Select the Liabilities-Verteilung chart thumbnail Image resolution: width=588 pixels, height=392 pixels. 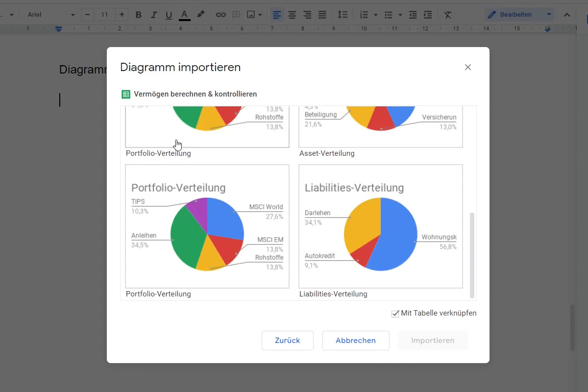point(380,226)
